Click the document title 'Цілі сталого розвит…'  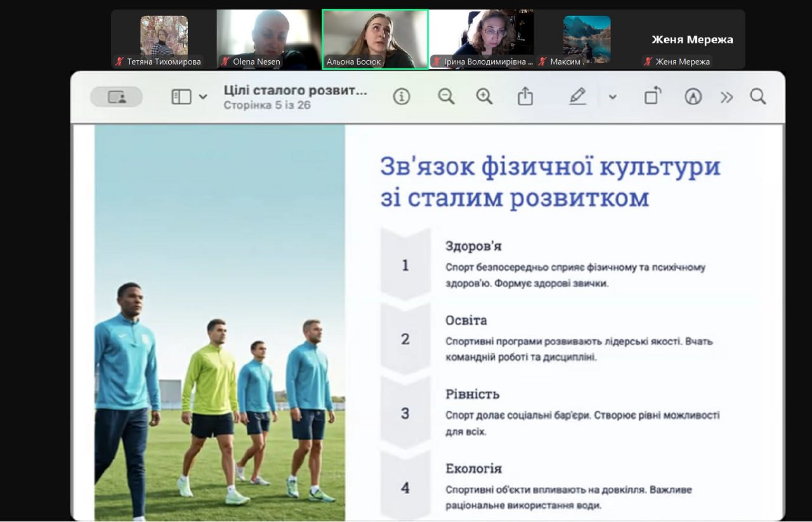(x=295, y=90)
